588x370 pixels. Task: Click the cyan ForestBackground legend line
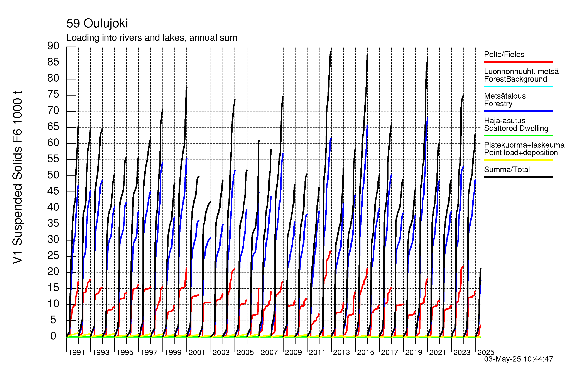(x=518, y=86)
